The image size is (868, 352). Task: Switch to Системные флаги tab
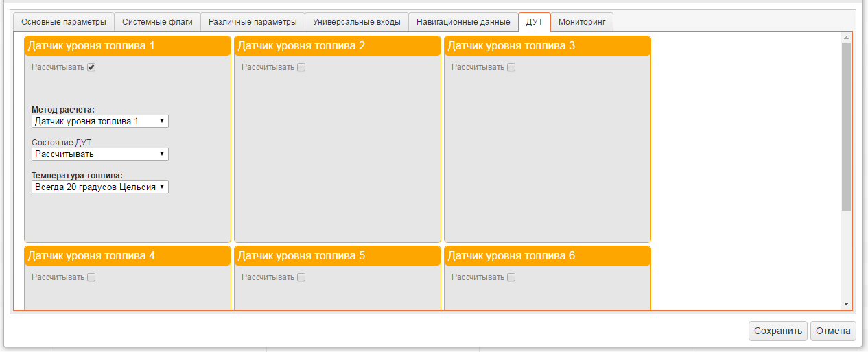(x=157, y=22)
